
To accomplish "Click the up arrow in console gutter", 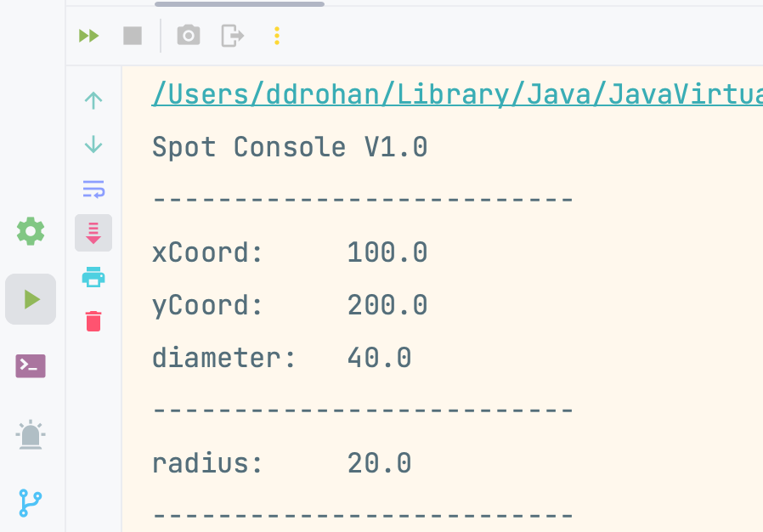I will point(93,100).
